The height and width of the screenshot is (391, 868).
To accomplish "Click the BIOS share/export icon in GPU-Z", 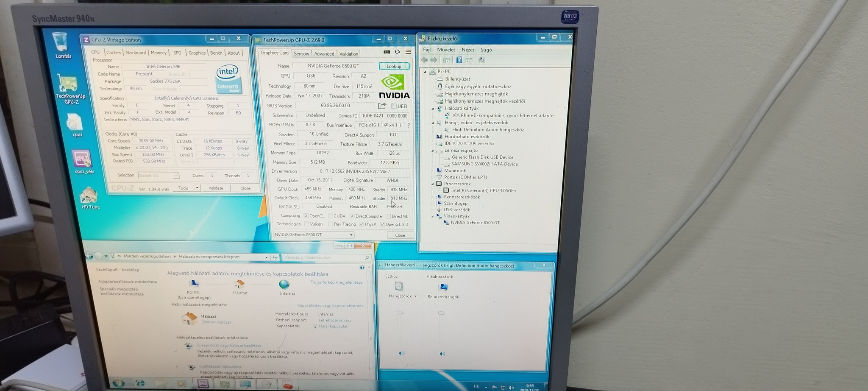I will (382, 106).
